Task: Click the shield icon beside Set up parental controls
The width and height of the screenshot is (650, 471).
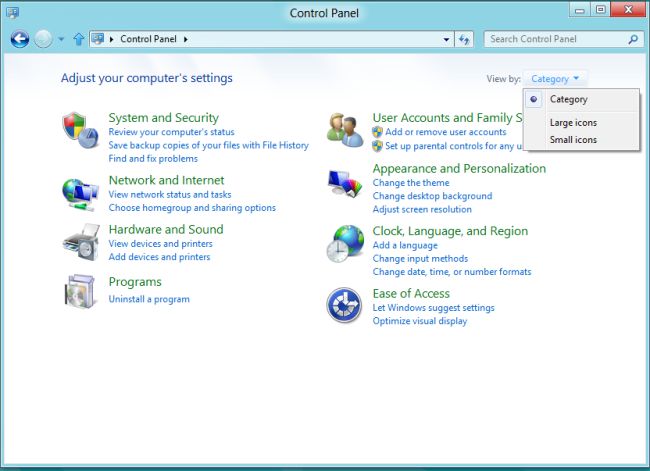Action: coord(377,146)
